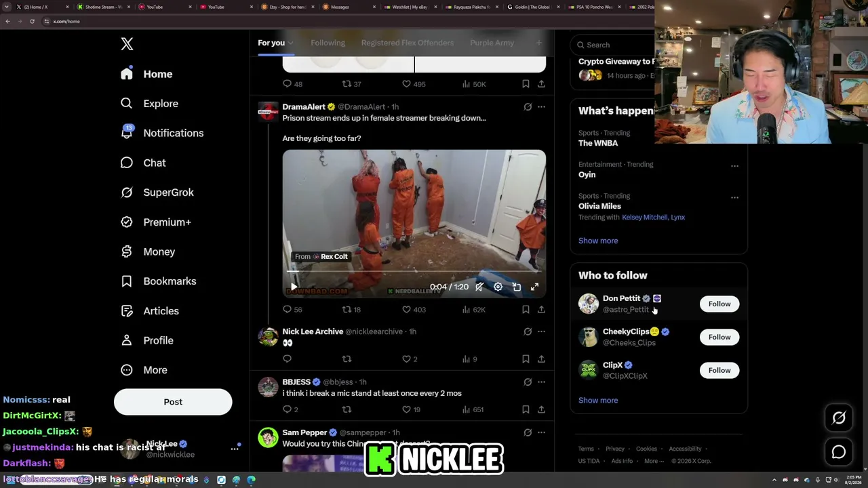This screenshot has height=488, width=868.
Task: Switch to the Purple Army tab
Action: pyautogui.click(x=492, y=43)
